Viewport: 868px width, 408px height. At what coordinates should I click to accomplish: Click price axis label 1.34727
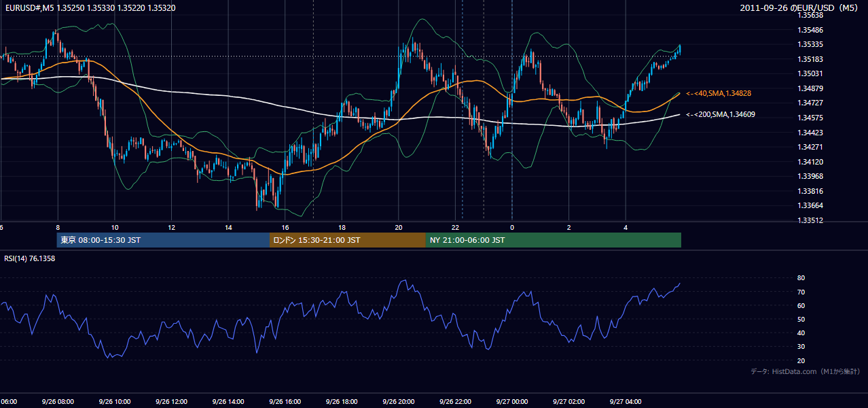click(x=811, y=103)
